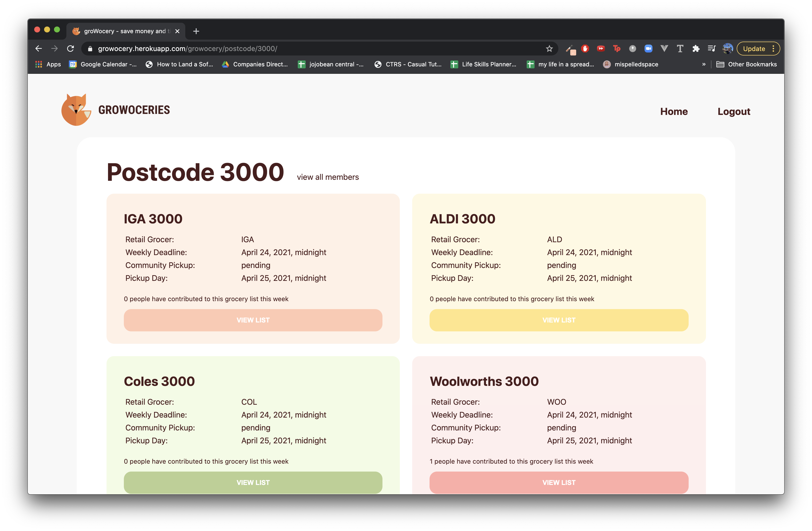The image size is (812, 531).
Task: Bookmark this page with the star icon
Action: 549,49
